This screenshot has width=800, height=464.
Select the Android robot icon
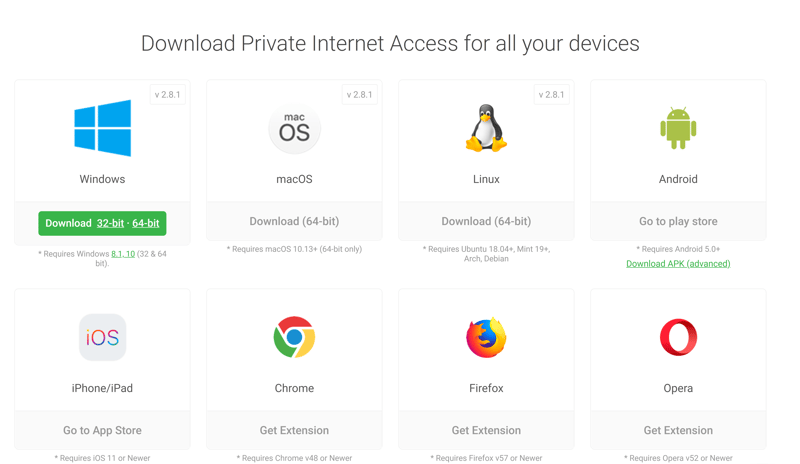click(x=678, y=128)
